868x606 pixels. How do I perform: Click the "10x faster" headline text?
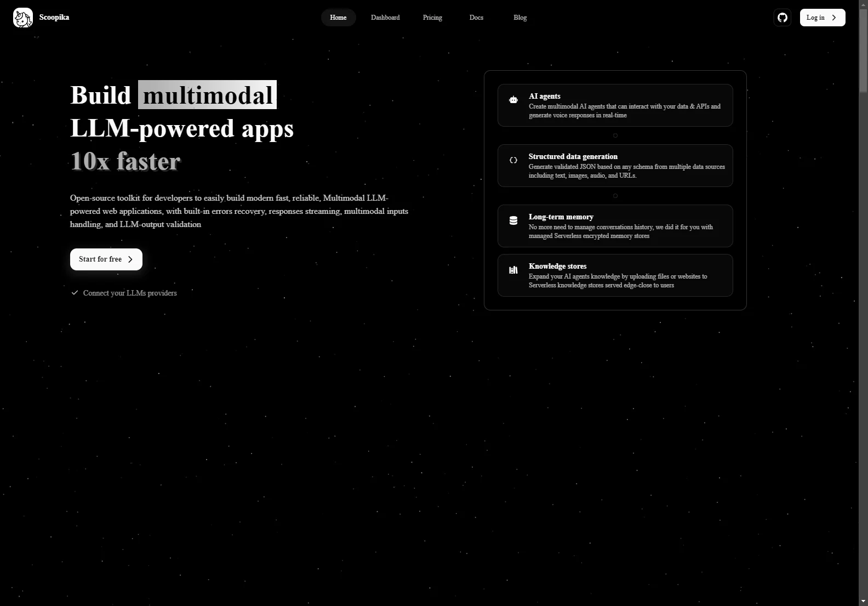tap(125, 161)
